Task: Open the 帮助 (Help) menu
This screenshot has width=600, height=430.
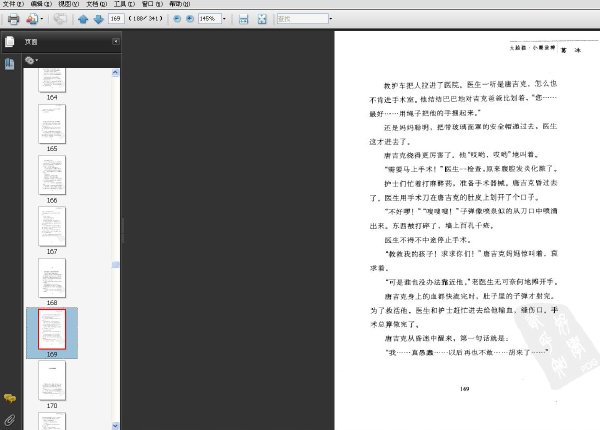Action: coord(179,4)
